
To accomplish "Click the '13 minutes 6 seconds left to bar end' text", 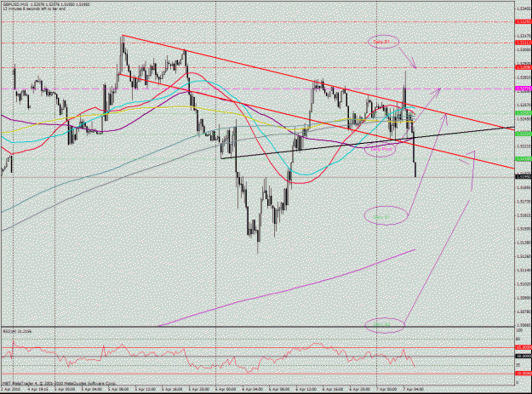I will 34,9.
